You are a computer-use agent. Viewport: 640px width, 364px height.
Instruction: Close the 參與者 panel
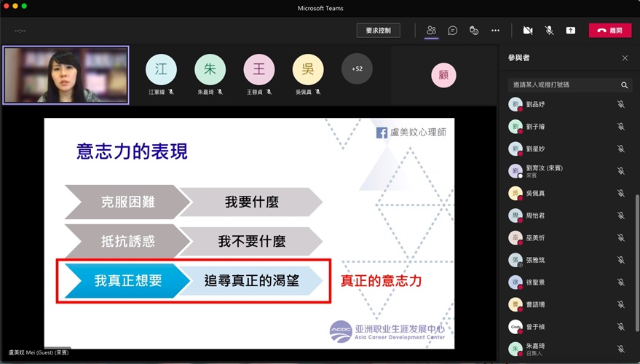tap(625, 58)
